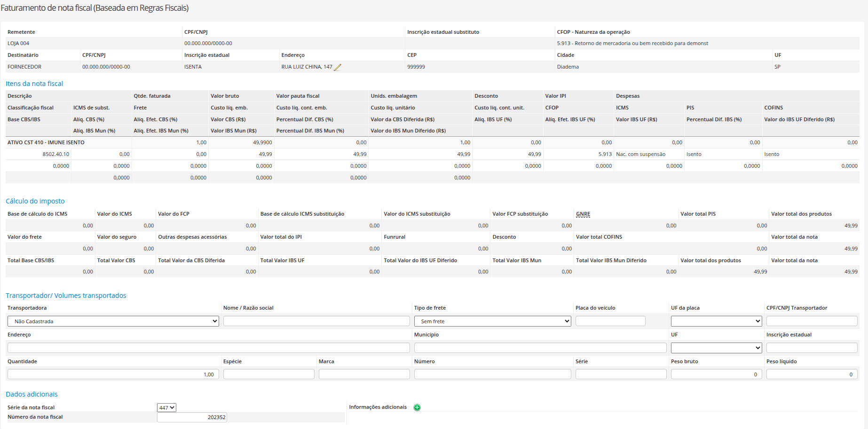Open the UF dropdown beside Município
Viewport: 868px width, 429px height.
pos(717,348)
